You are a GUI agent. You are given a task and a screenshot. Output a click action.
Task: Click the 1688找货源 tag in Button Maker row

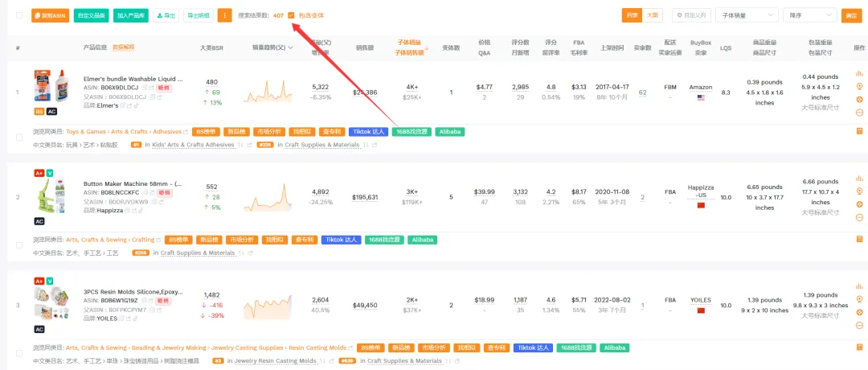coord(383,240)
